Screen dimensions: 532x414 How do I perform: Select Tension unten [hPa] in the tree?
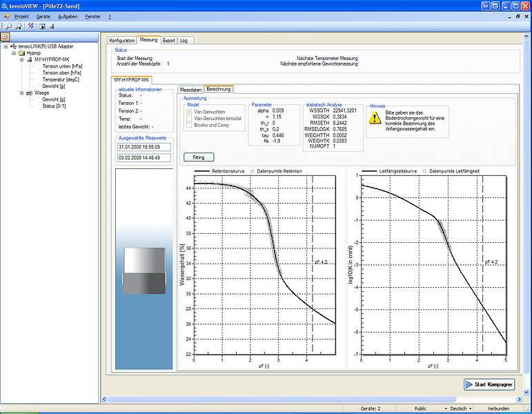pyautogui.click(x=62, y=66)
